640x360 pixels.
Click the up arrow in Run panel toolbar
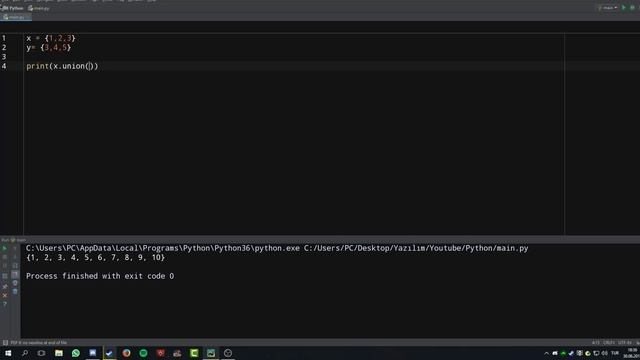[x=15, y=248]
